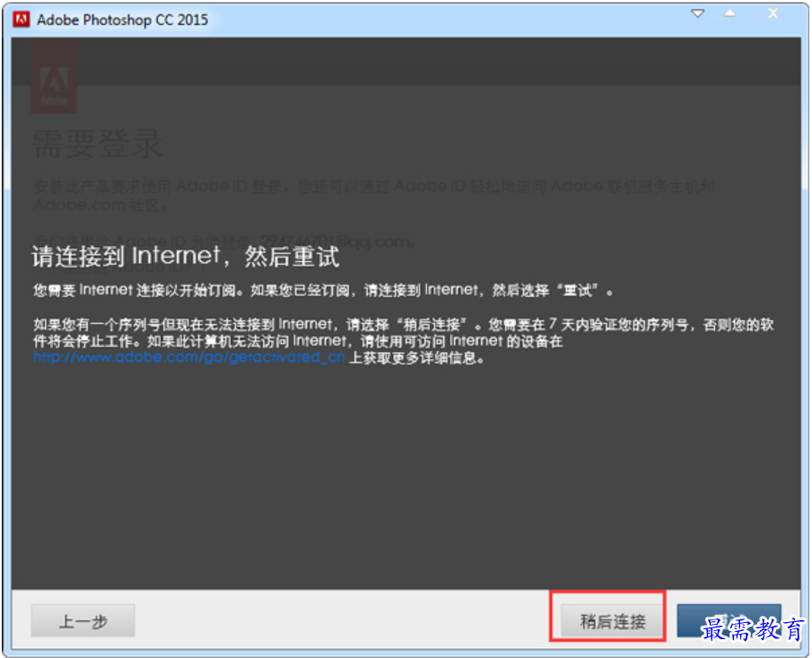This screenshot has height=658, width=812.
Task: Click the blue retry button at bottom right
Action: click(x=729, y=620)
